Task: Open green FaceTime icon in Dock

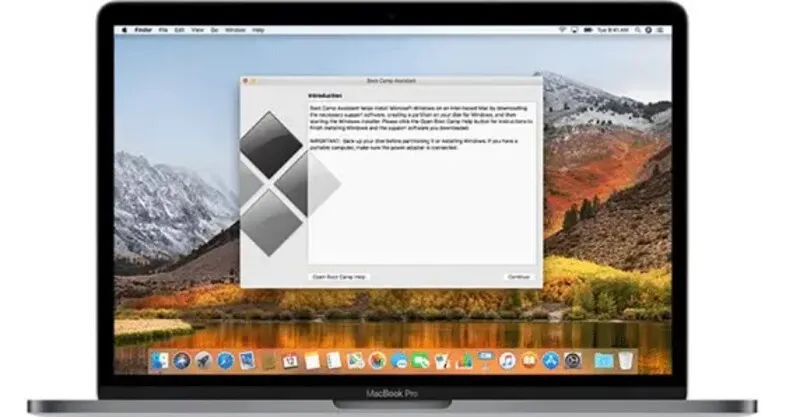Action: [420, 361]
